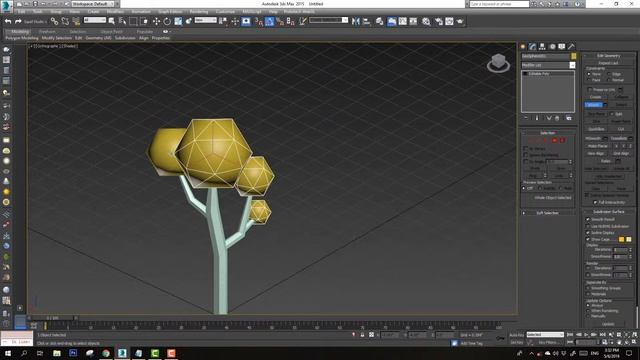Open the selection filter All dropdown

(x=95, y=20)
